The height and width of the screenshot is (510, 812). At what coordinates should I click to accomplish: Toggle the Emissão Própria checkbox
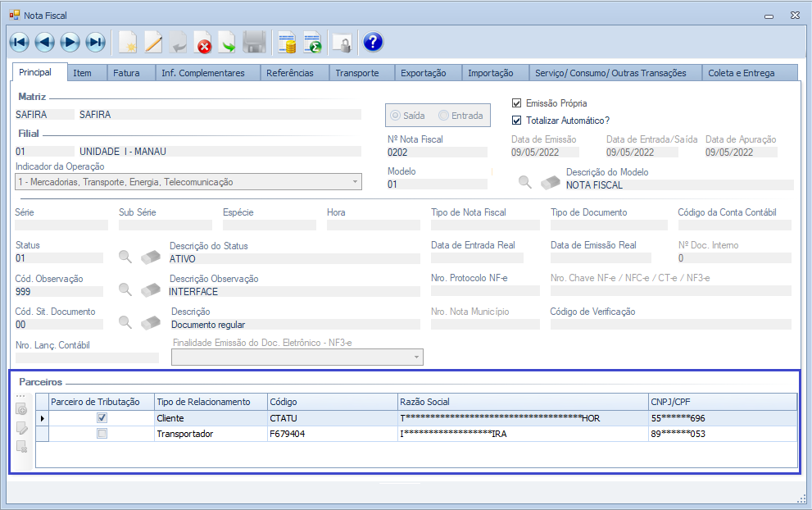click(516, 103)
